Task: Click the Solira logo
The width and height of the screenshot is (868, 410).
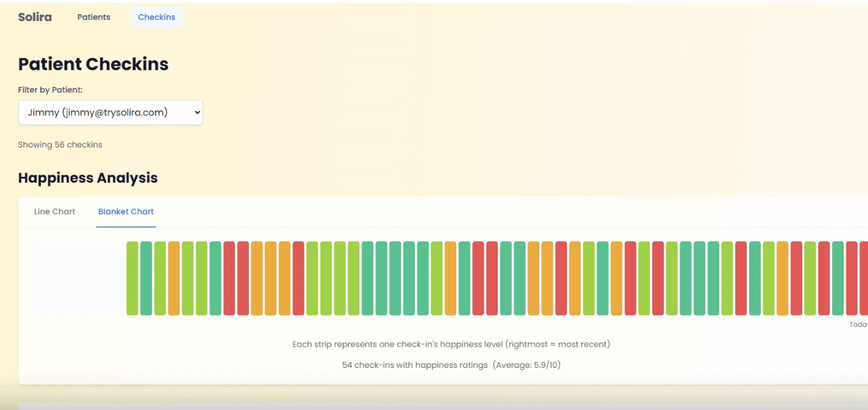Action: point(35,17)
